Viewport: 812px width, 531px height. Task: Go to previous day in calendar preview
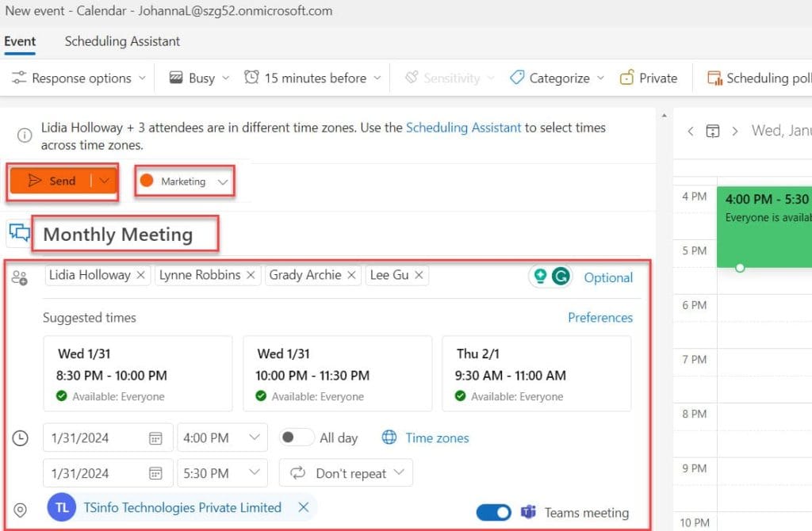[x=691, y=131]
